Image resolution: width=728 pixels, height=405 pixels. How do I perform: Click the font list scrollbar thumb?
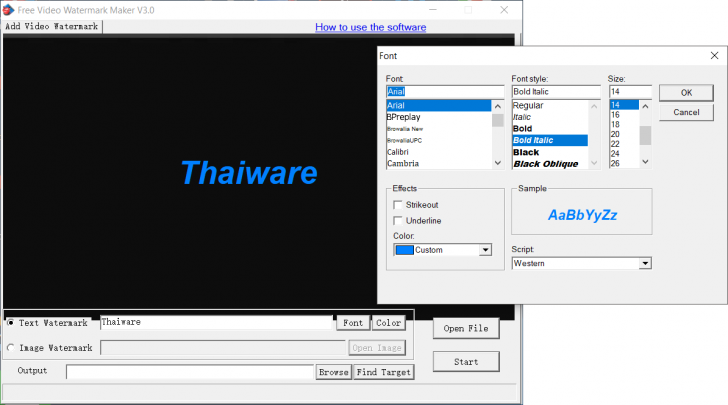(x=498, y=120)
